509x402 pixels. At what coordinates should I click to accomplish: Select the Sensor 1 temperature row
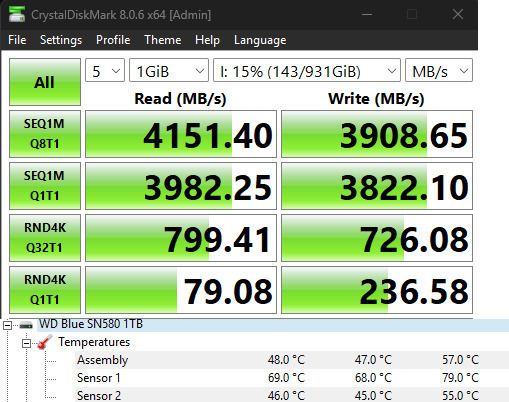point(292,378)
